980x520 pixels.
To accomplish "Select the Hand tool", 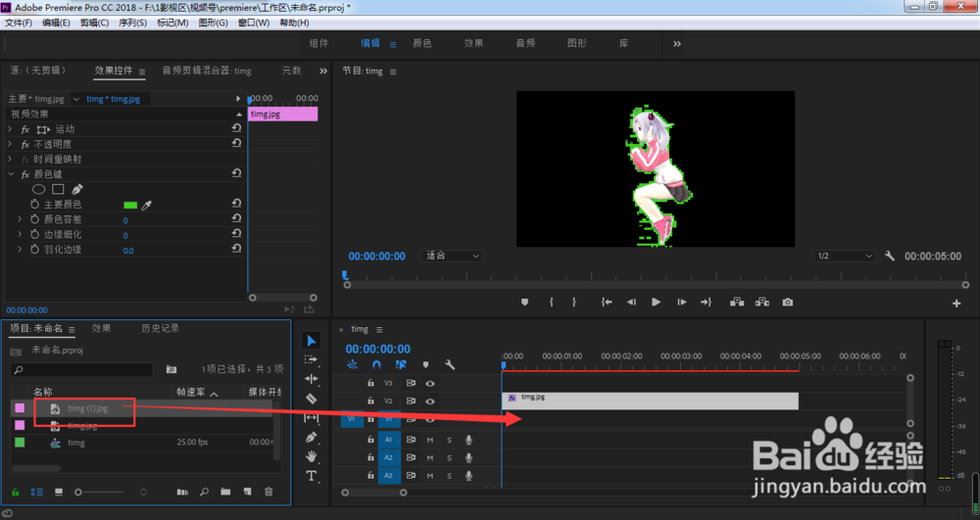I will [312, 457].
